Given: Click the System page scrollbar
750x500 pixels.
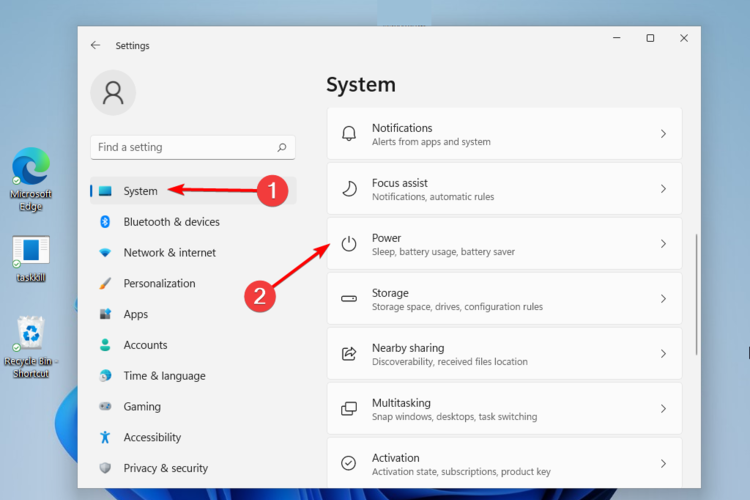Looking at the screenshot, I should pos(696,295).
